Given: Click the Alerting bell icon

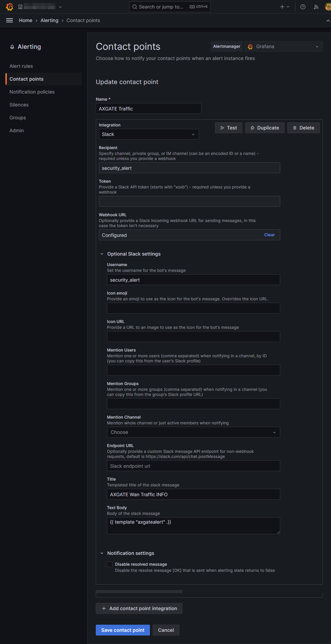Looking at the screenshot, I should pyautogui.click(x=12, y=47).
